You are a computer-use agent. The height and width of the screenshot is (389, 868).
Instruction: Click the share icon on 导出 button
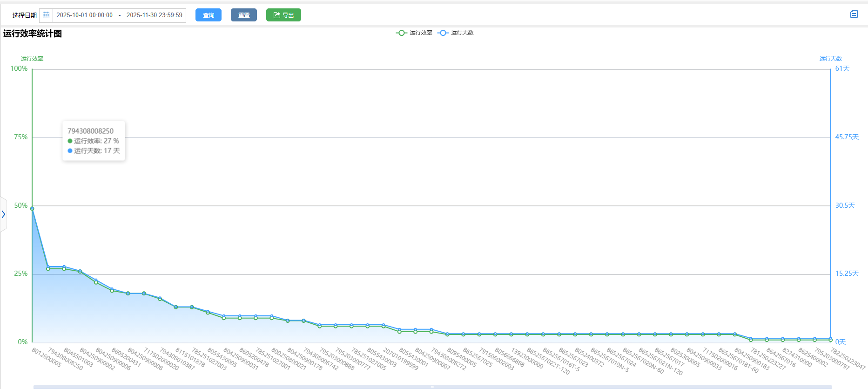276,15
